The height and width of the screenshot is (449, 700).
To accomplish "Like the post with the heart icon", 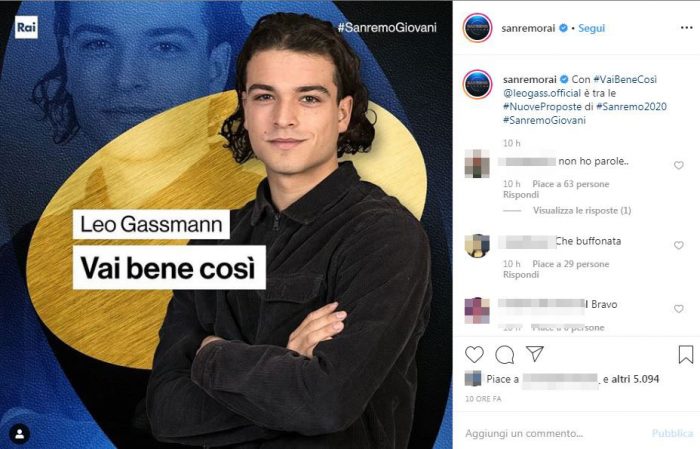I will (474, 354).
